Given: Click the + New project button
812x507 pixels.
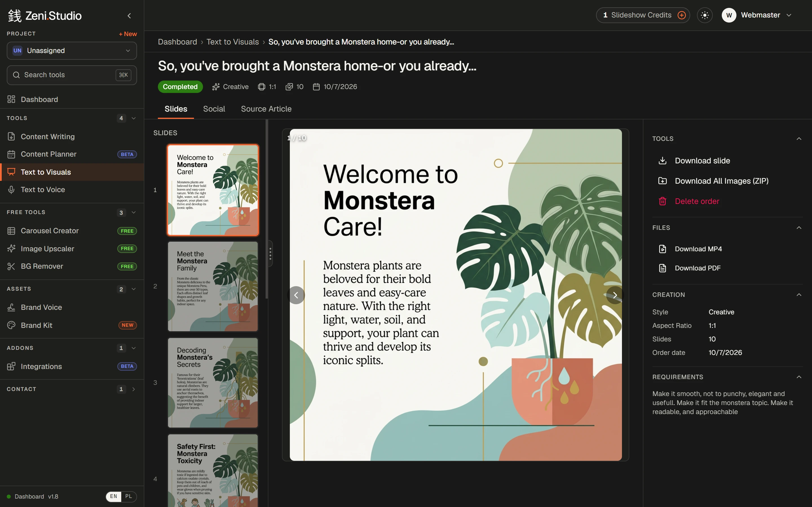Looking at the screenshot, I should pos(128,34).
